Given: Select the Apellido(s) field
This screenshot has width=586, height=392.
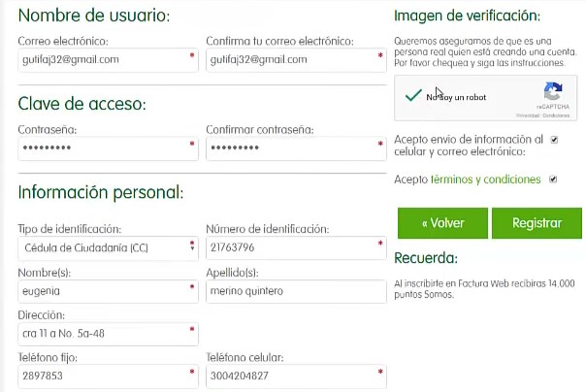Looking at the screenshot, I should pos(296,291).
